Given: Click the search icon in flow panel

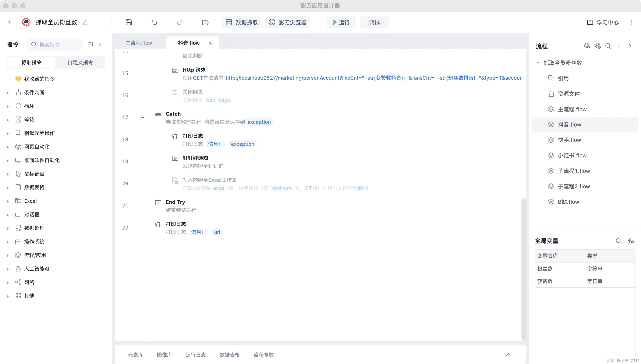Looking at the screenshot, I should tap(608, 46).
